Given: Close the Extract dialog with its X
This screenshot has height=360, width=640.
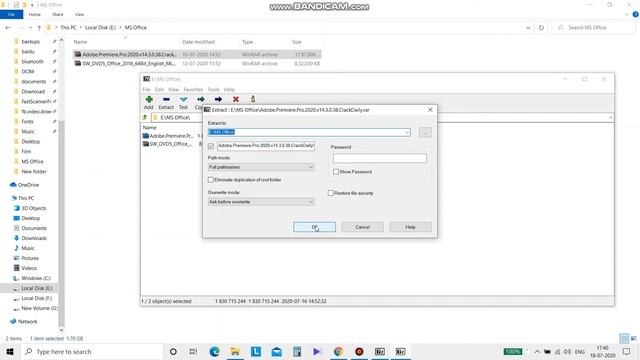Looking at the screenshot, I should tap(430, 110).
